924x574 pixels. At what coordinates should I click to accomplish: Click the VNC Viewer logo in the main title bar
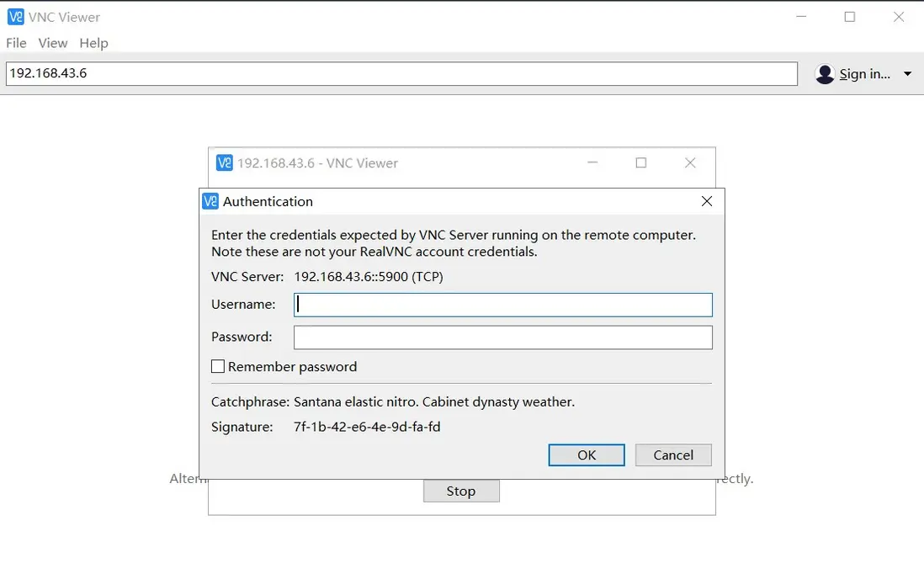(x=16, y=16)
